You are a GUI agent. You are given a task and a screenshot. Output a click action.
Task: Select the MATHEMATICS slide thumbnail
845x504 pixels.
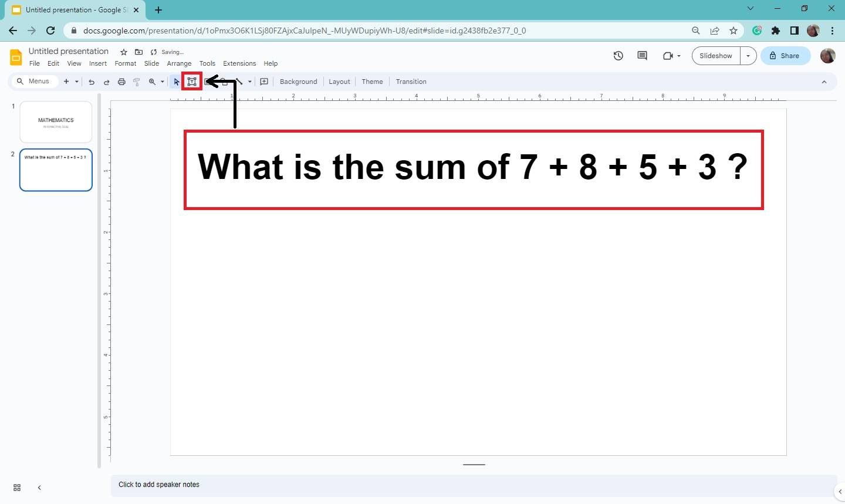(56, 121)
